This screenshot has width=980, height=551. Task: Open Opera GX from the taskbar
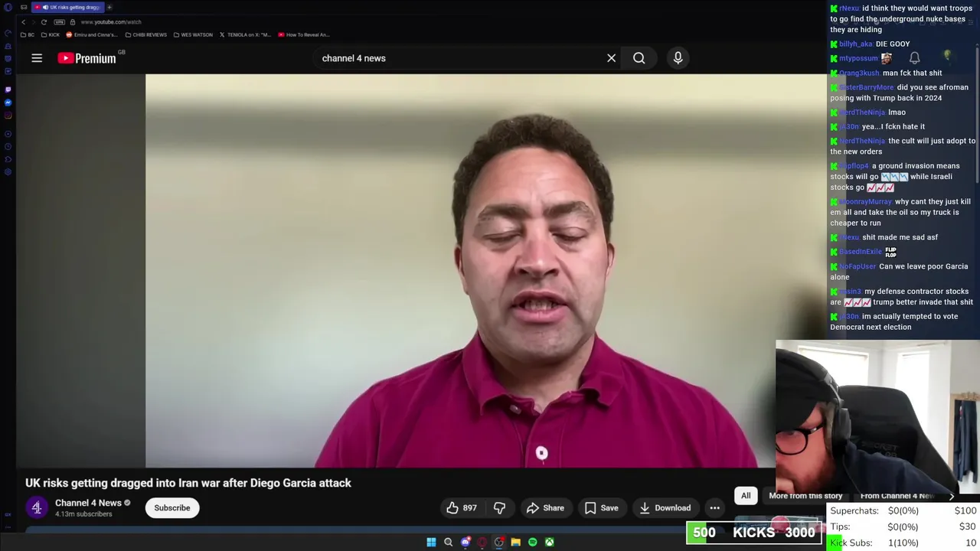[482, 542]
